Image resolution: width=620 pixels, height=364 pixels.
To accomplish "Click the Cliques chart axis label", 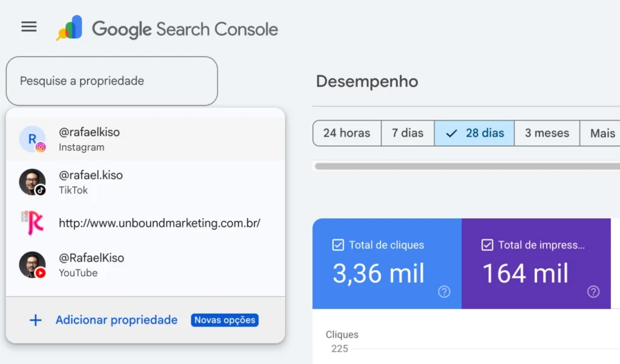I will point(342,334).
